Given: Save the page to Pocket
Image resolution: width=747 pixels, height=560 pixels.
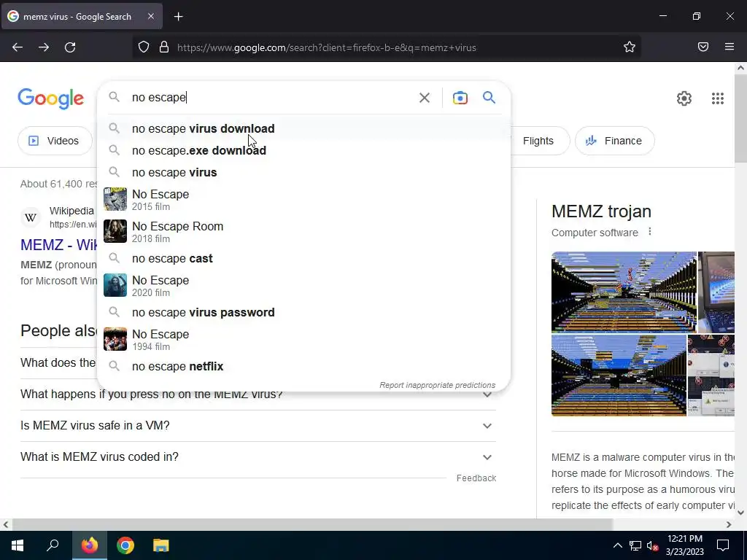Looking at the screenshot, I should tap(703, 47).
